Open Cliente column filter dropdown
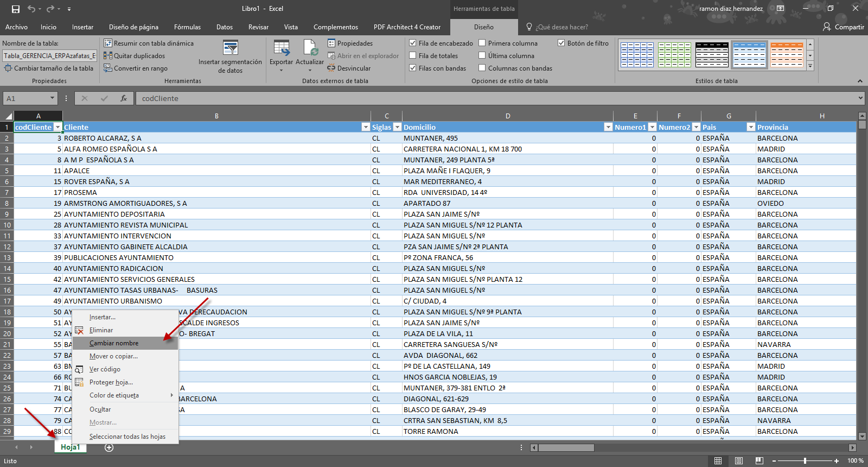 click(366, 127)
